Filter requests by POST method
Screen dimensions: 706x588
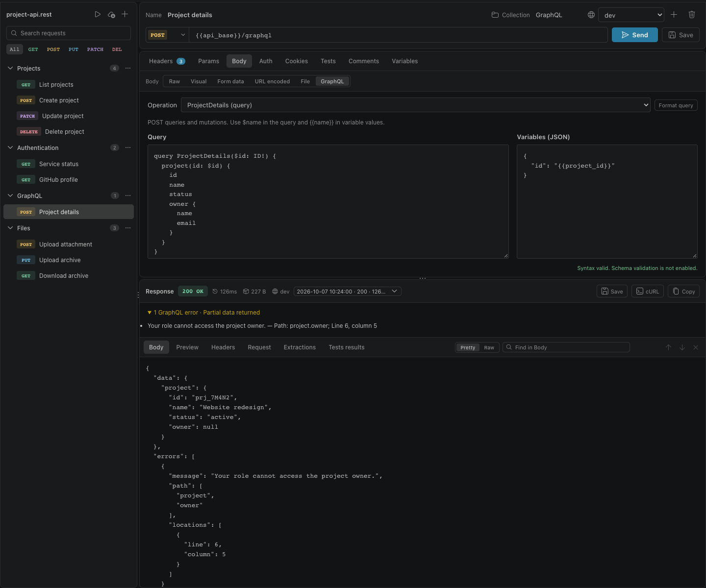pyautogui.click(x=53, y=49)
